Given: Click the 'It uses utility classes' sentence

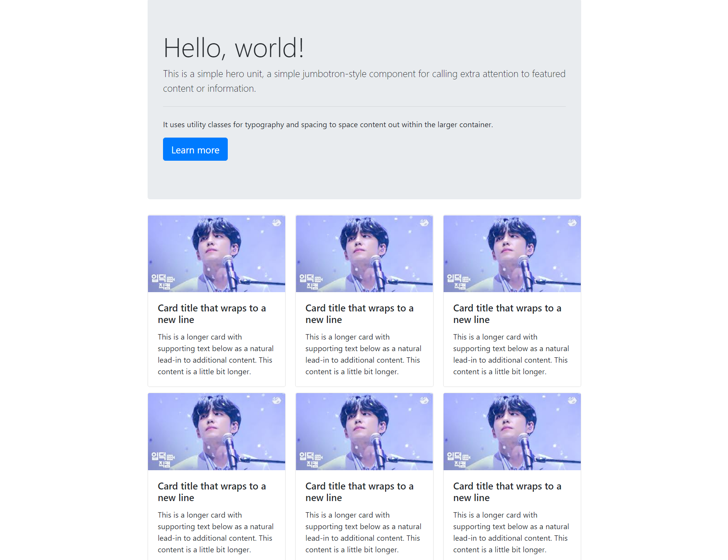Looking at the screenshot, I should click(x=328, y=124).
